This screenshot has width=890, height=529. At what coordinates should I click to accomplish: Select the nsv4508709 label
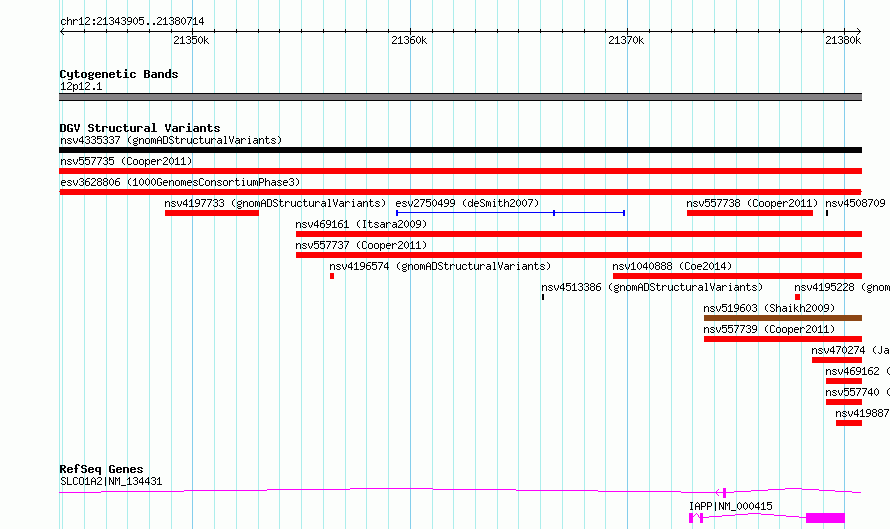tap(855, 203)
